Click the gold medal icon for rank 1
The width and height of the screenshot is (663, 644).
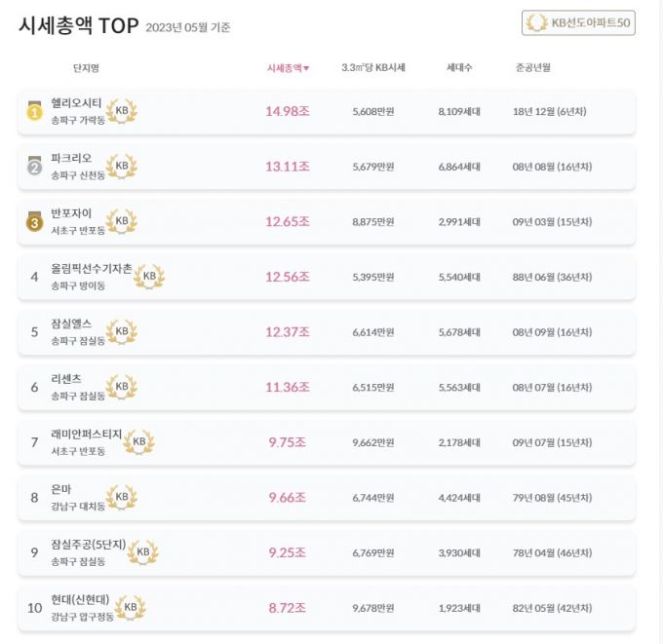(x=34, y=112)
